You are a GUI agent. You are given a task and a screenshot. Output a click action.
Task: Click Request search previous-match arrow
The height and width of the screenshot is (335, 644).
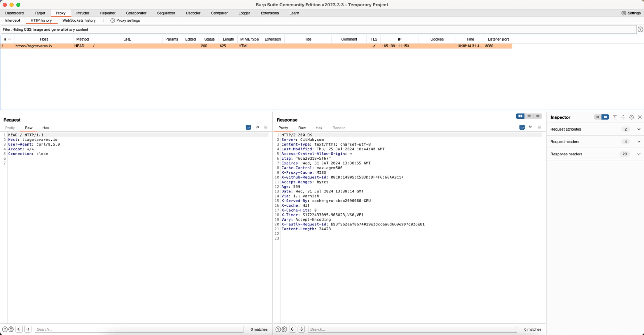(x=19, y=329)
